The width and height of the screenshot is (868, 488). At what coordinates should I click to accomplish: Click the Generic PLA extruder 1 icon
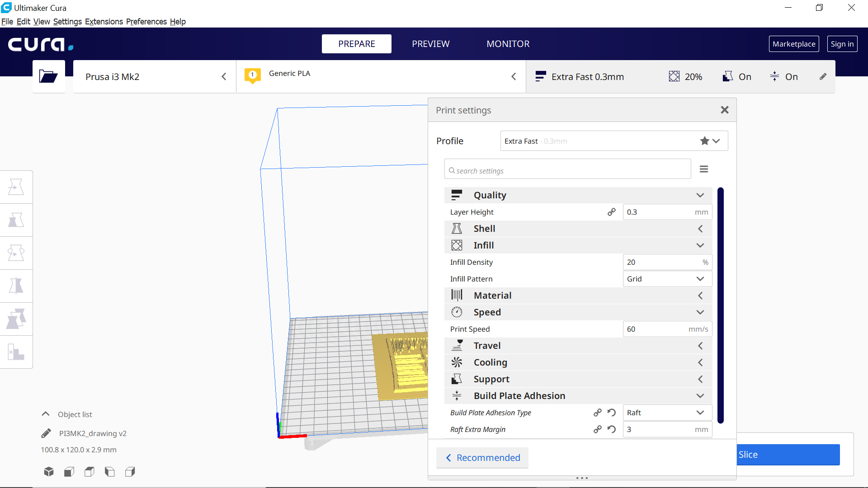tap(253, 75)
